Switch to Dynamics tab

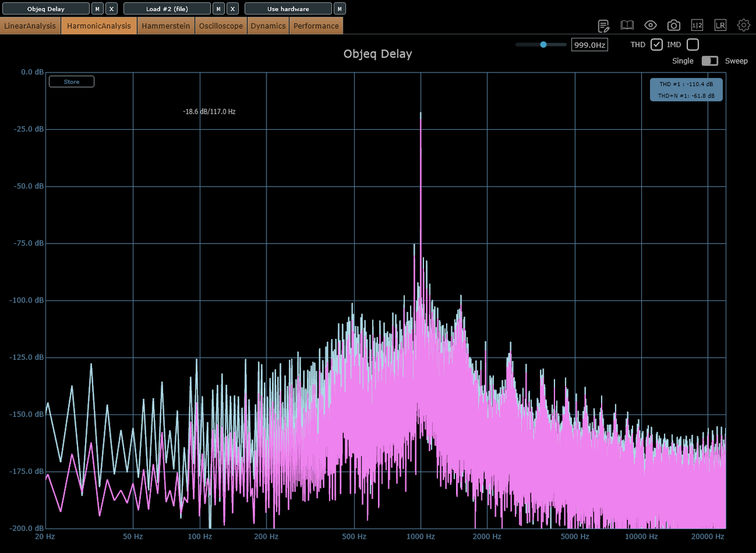point(268,26)
